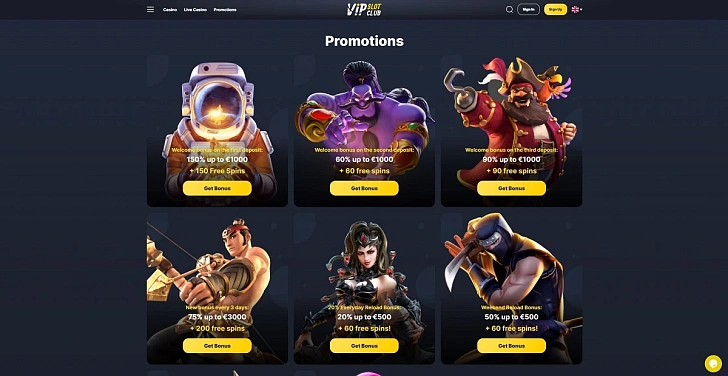Click the VIP Slot Club logo
The height and width of the screenshot is (376, 728).
click(364, 9)
